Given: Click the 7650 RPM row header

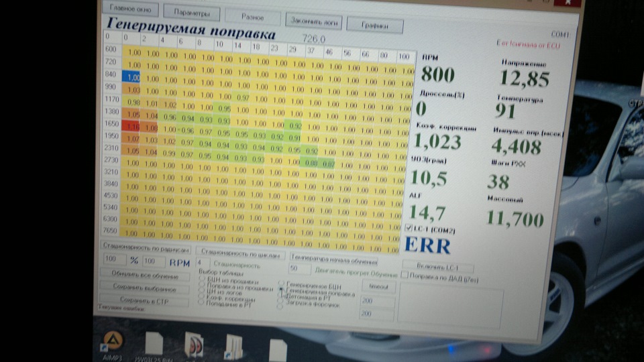Looking at the screenshot, I should pos(111,230).
